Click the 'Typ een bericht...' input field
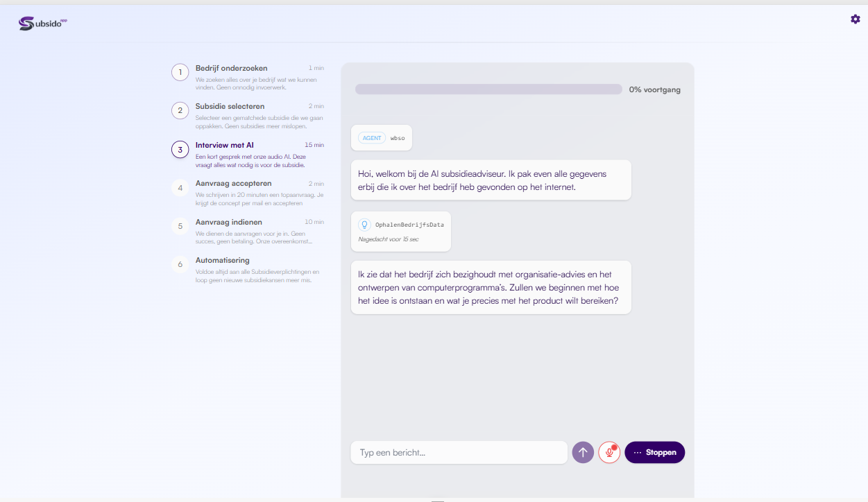Image resolution: width=868 pixels, height=502 pixels. [459, 452]
